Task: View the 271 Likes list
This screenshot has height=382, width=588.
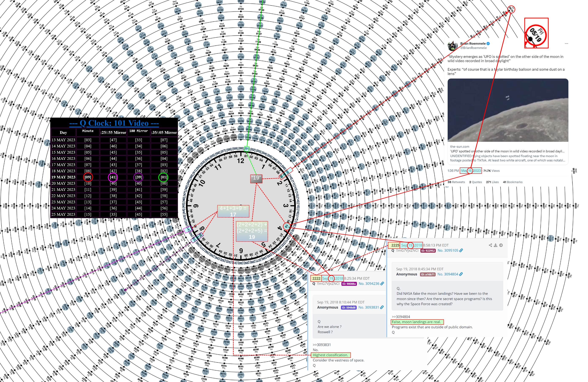Action: pos(492,182)
